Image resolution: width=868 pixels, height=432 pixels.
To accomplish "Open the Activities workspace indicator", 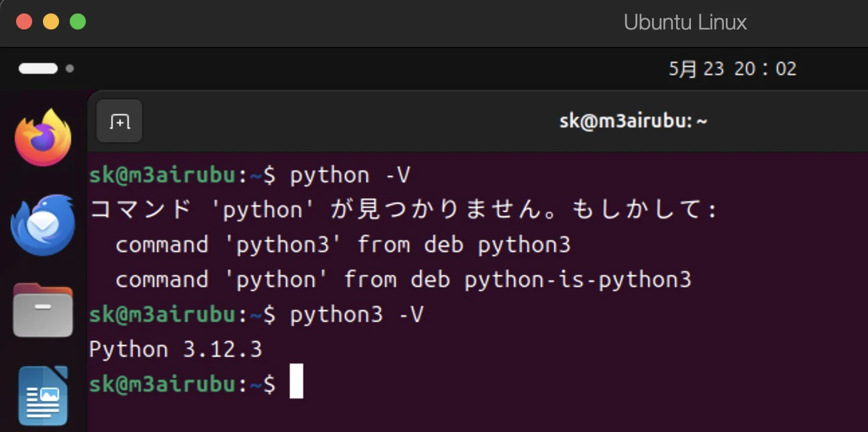I will pyautogui.click(x=46, y=68).
